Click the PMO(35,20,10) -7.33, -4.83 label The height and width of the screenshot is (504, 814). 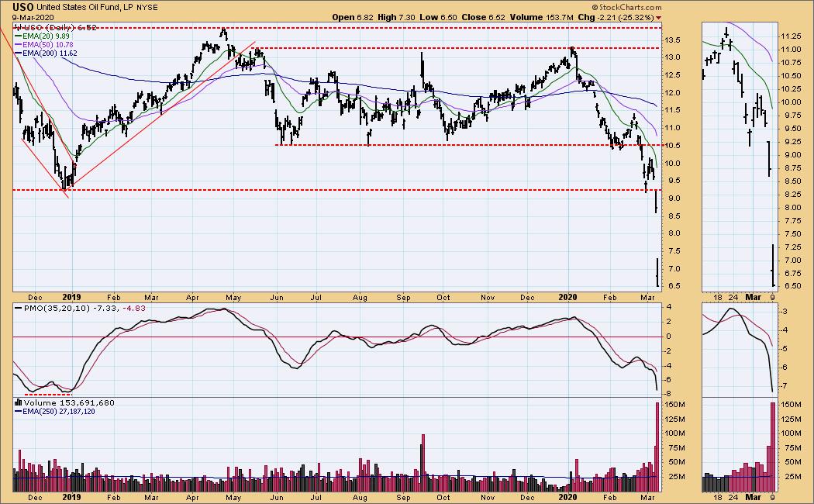pyautogui.click(x=85, y=309)
